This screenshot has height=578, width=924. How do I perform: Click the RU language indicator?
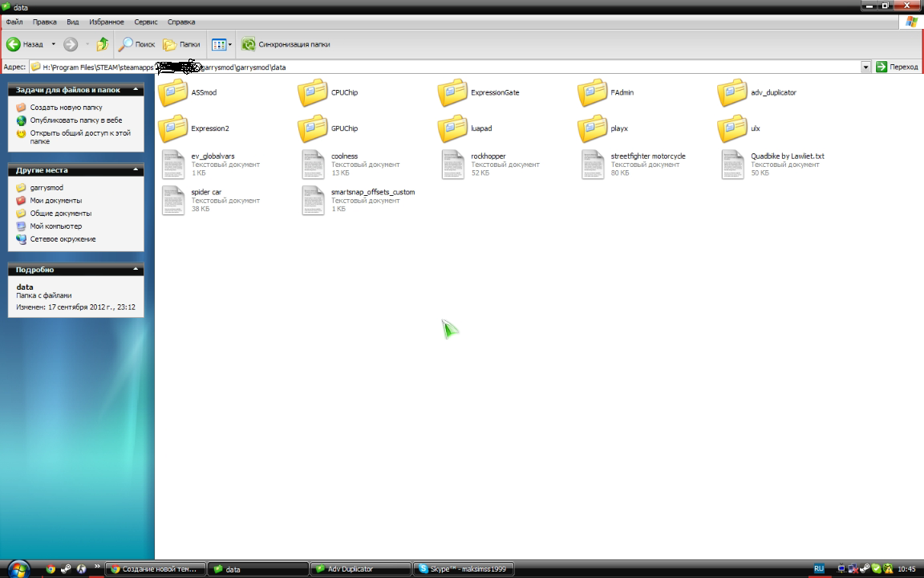pyautogui.click(x=818, y=569)
